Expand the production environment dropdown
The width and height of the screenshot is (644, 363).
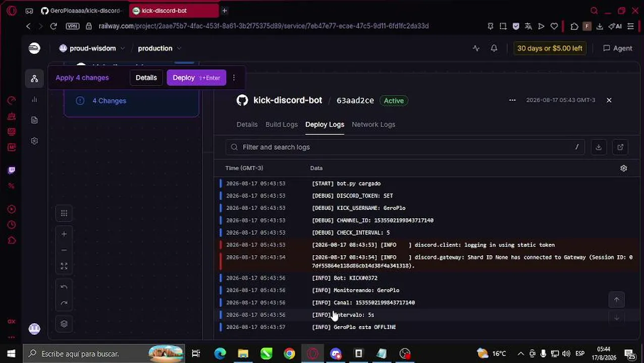coord(159,48)
